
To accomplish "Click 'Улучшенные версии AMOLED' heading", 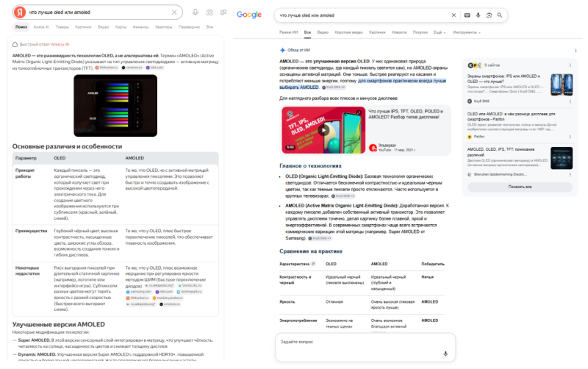I will coord(59,324).
